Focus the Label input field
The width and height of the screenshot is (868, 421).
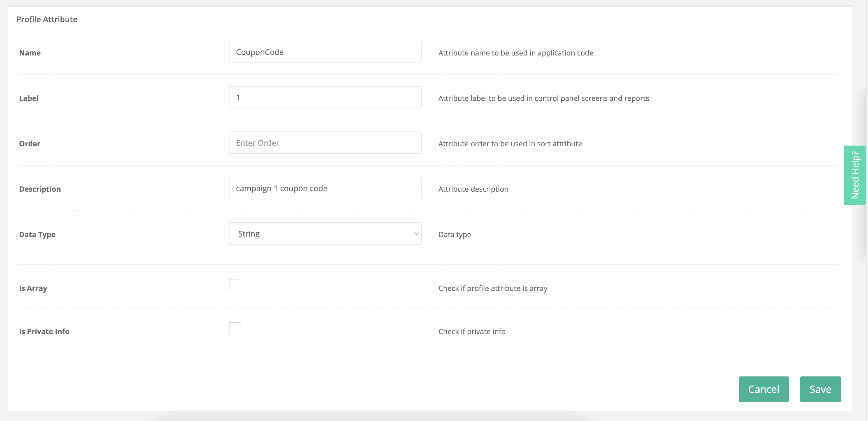[325, 98]
